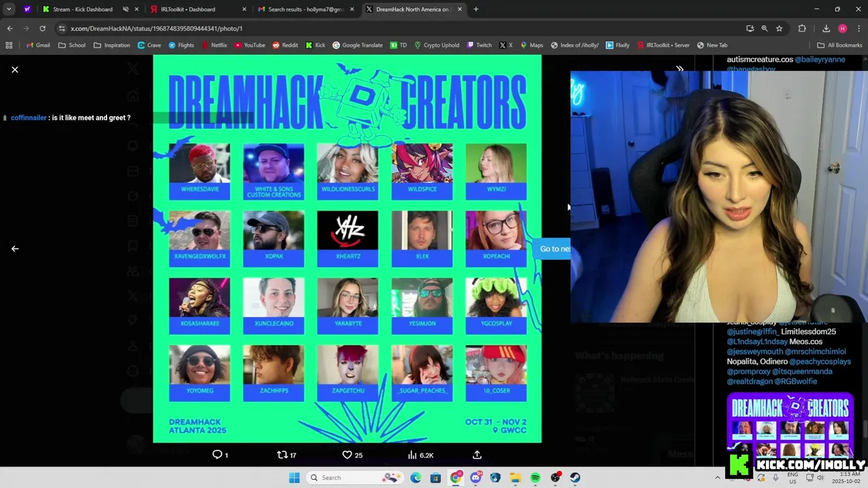Open the tab search dropdown arrow
The image size is (868, 488).
pyautogui.click(x=9, y=9)
